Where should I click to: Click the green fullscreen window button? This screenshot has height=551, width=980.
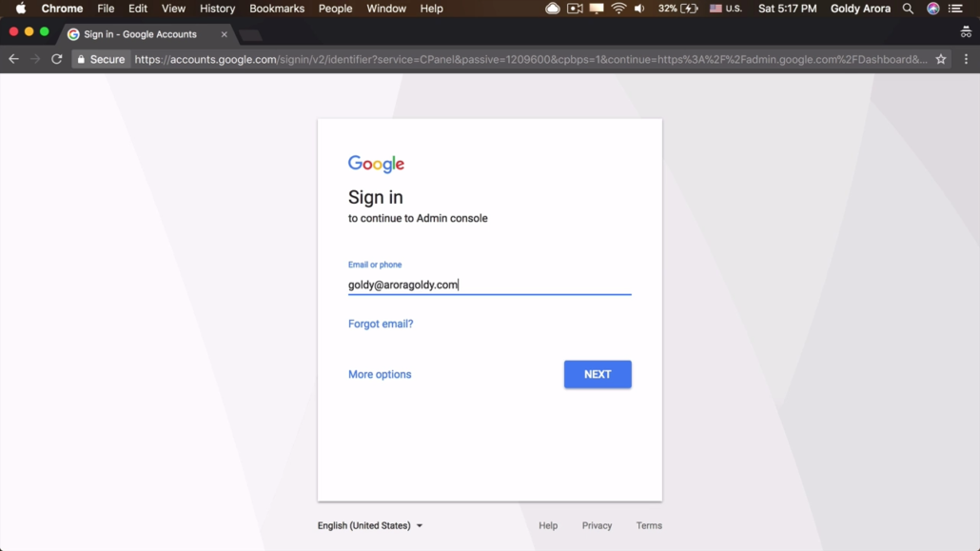coord(45,31)
